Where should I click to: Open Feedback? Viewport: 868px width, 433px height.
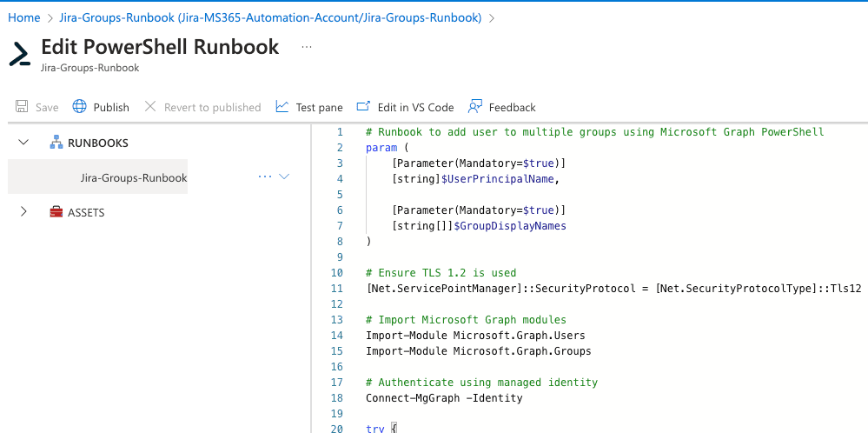[x=512, y=108]
